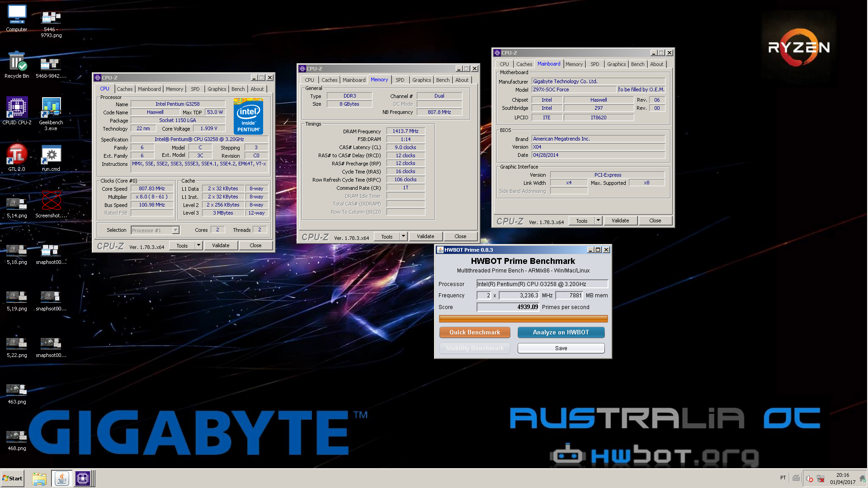Viewport: 868px width, 488px height.
Task: Click the Intel Pentium inside logo
Action: pyautogui.click(x=249, y=117)
